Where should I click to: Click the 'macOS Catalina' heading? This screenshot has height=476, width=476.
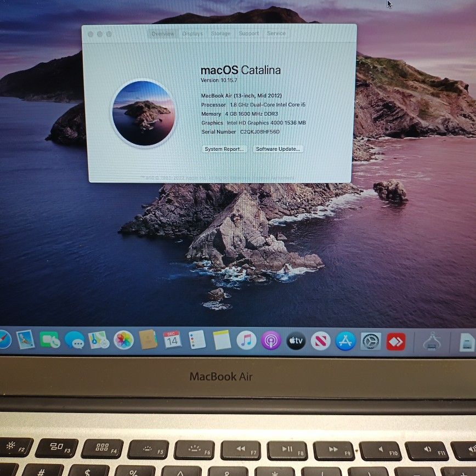point(240,70)
